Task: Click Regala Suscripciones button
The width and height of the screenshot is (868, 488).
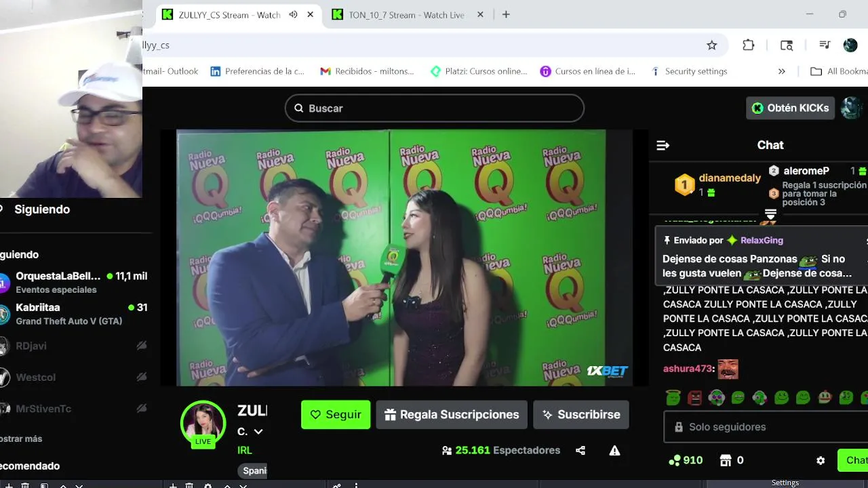Action: (452, 414)
